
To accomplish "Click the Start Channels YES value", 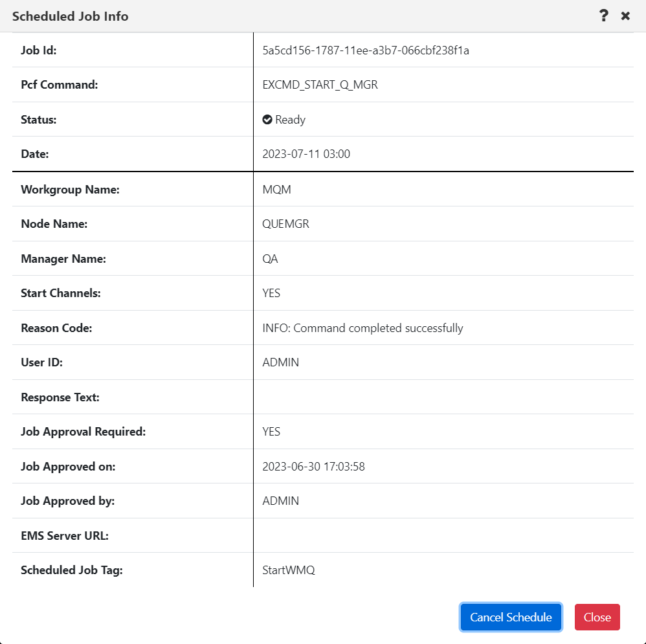I will coord(271,293).
